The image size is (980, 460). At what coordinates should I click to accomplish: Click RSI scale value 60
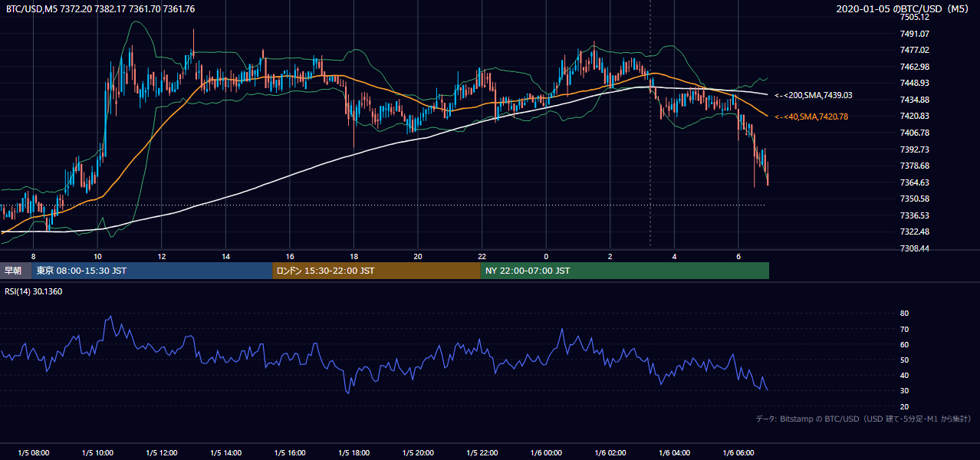[x=905, y=344]
